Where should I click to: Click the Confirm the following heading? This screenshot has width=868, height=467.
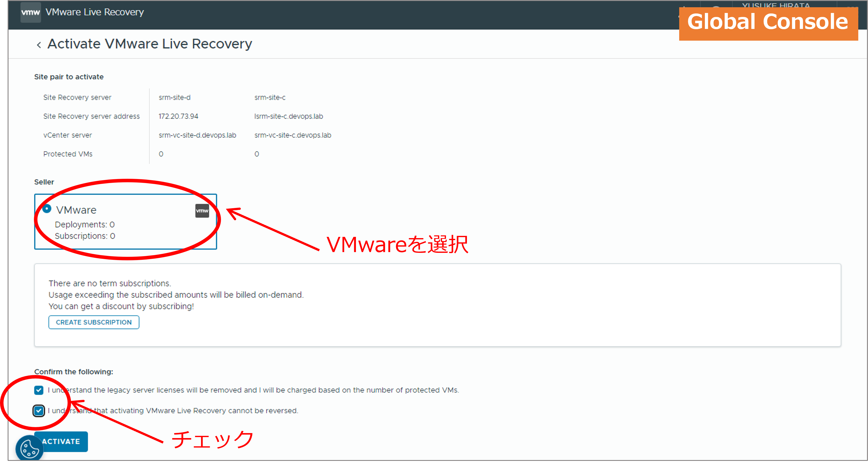(74, 372)
